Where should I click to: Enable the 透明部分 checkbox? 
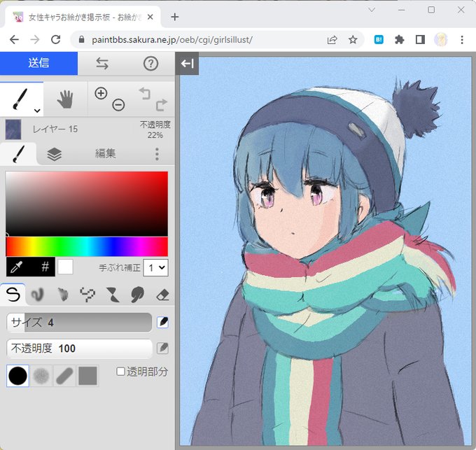coord(121,372)
